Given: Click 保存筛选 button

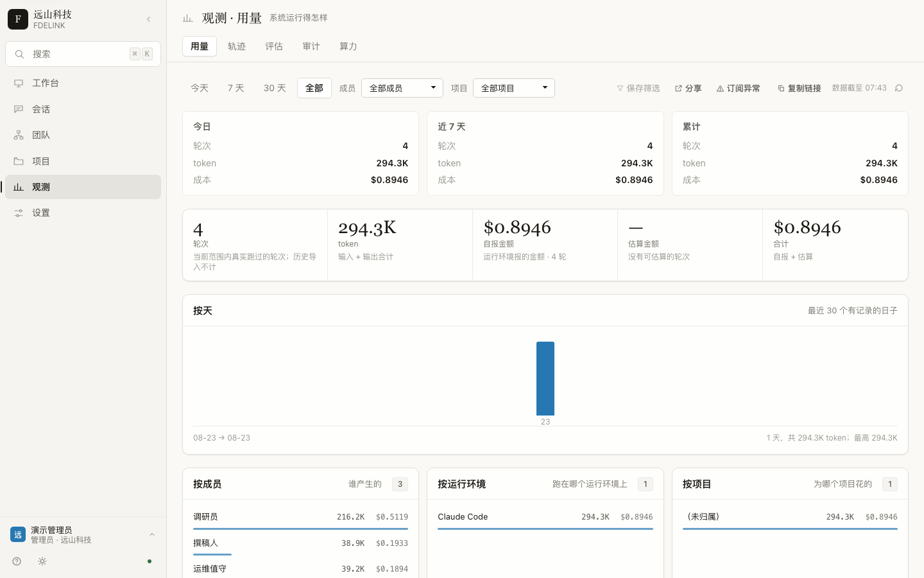Looking at the screenshot, I should pyautogui.click(x=638, y=88).
